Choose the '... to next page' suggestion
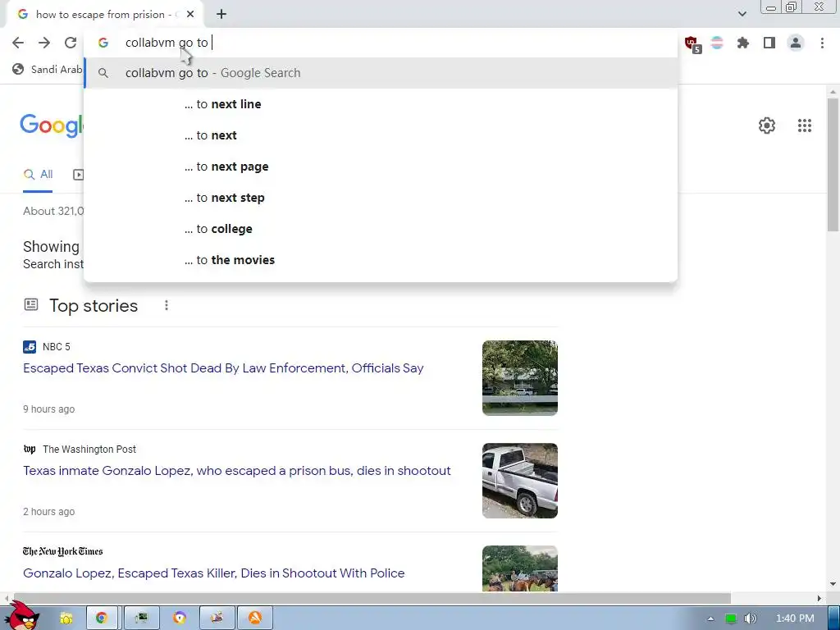The height and width of the screenshot is (630, 840). click(381, 167)
